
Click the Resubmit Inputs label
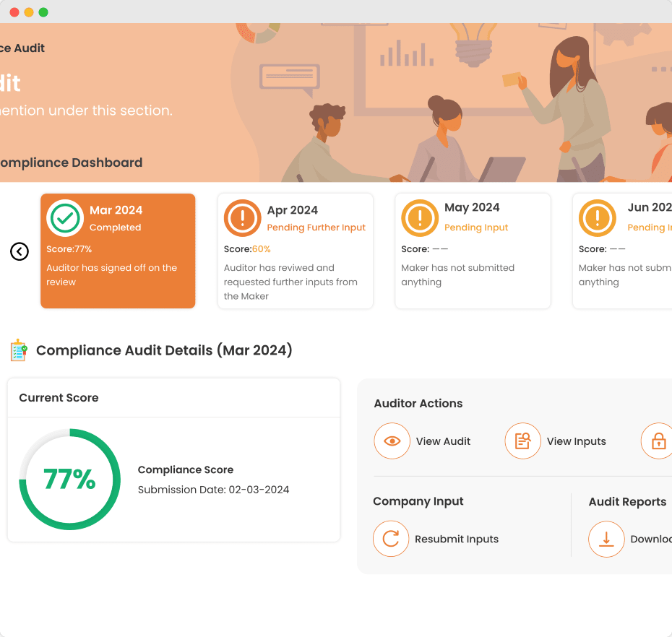(x=457, y=539)
